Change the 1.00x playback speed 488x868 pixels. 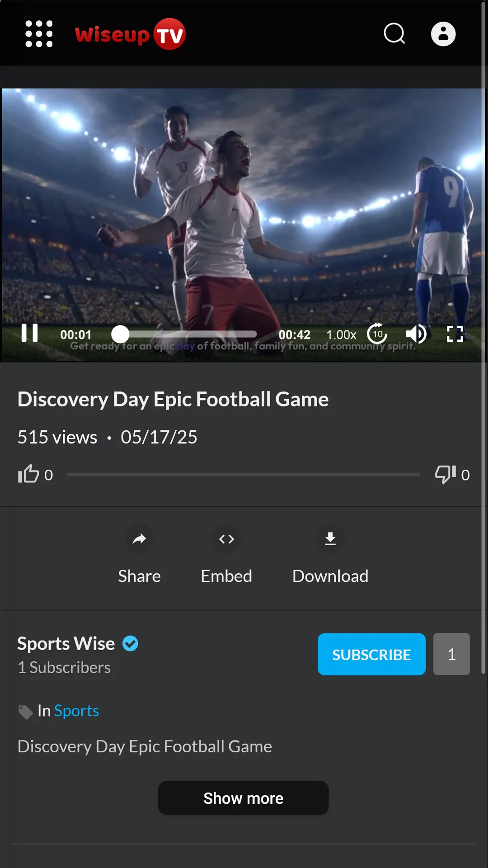tap(341, 335)
